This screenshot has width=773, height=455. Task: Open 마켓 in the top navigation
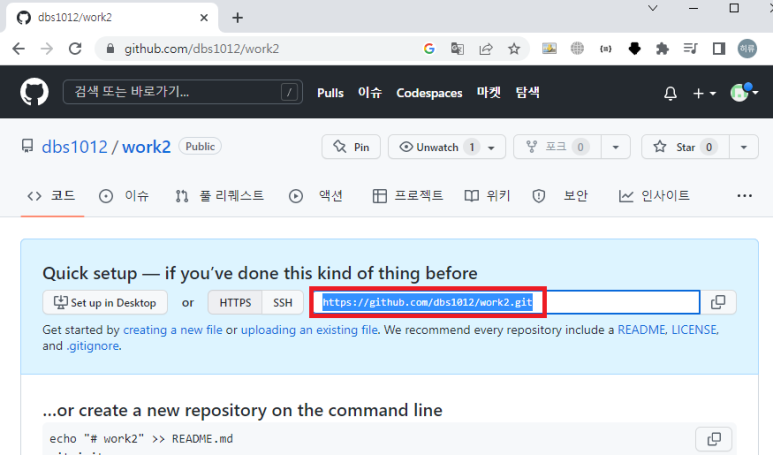click(x=489, y=93)
